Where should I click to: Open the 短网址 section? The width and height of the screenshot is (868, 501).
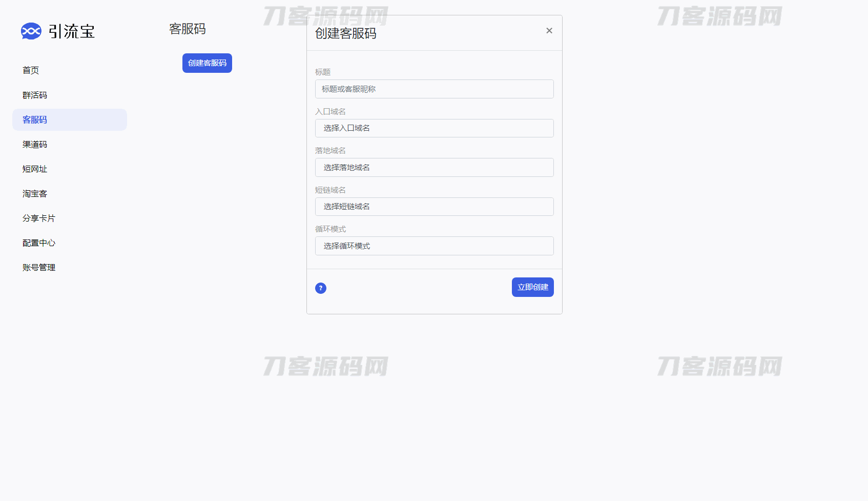click(x=35, y=169)
